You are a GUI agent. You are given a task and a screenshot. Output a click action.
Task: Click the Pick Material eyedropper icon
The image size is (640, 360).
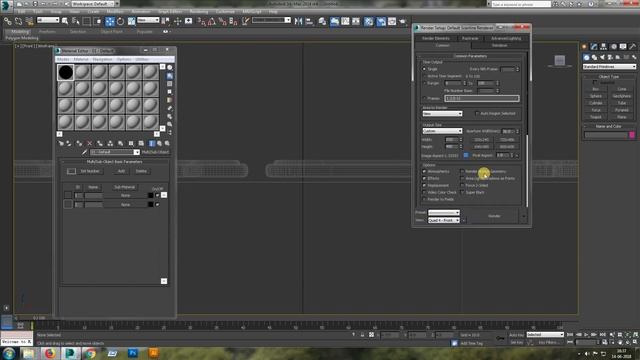[x=84, y=152]
